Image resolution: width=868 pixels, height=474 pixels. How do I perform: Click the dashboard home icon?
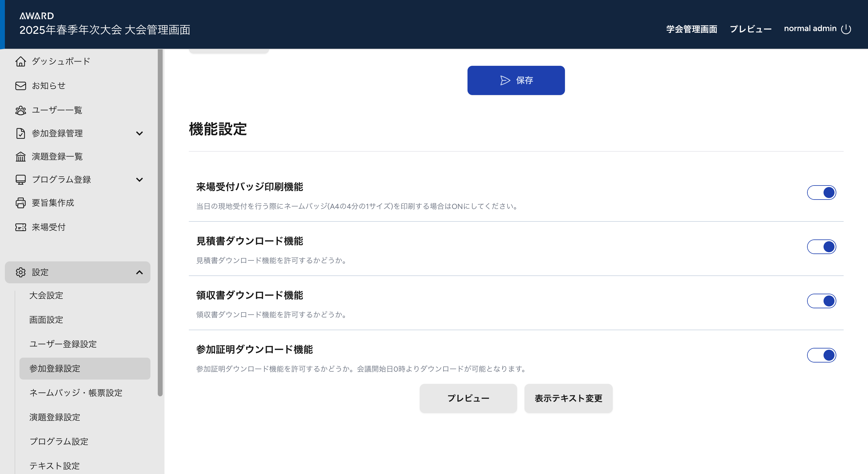(x=20, y=61)
